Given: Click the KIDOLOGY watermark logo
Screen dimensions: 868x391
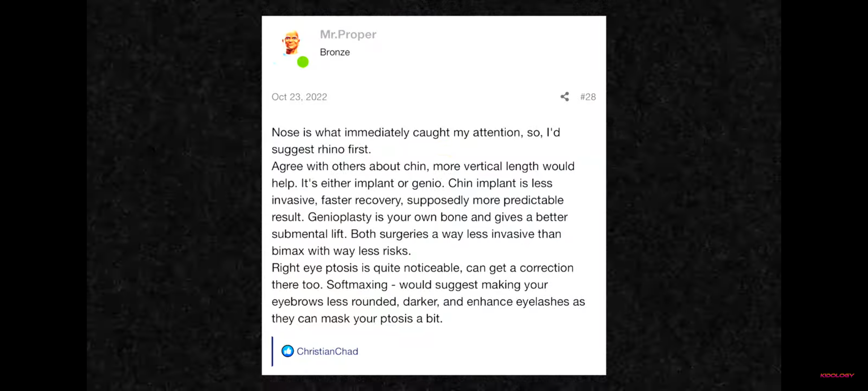Looking at the screenshot, I should coord(837,375).
